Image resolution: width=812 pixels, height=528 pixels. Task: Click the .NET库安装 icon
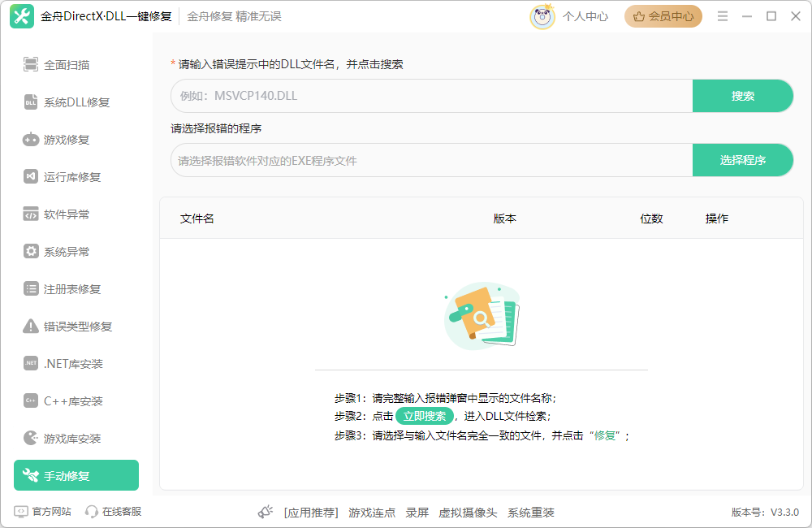pyautogui.click(x=31, y=363)
